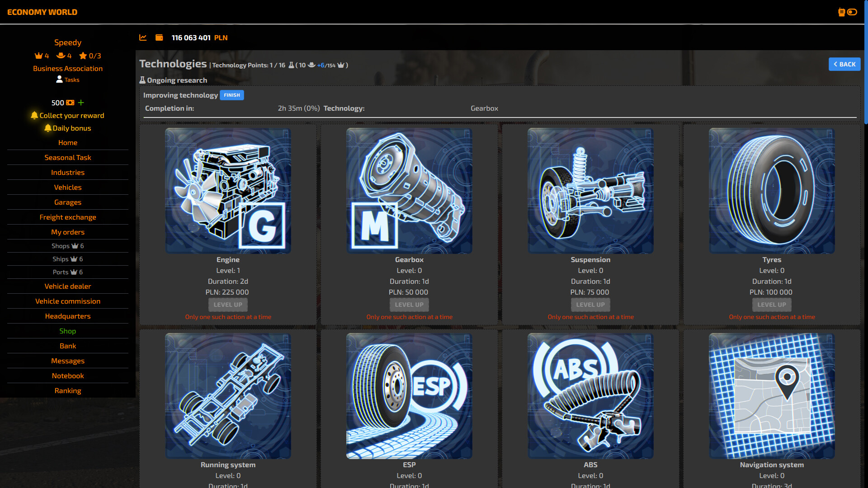
Task: Open the Shops menu entry
Action: tap(68, 246)
